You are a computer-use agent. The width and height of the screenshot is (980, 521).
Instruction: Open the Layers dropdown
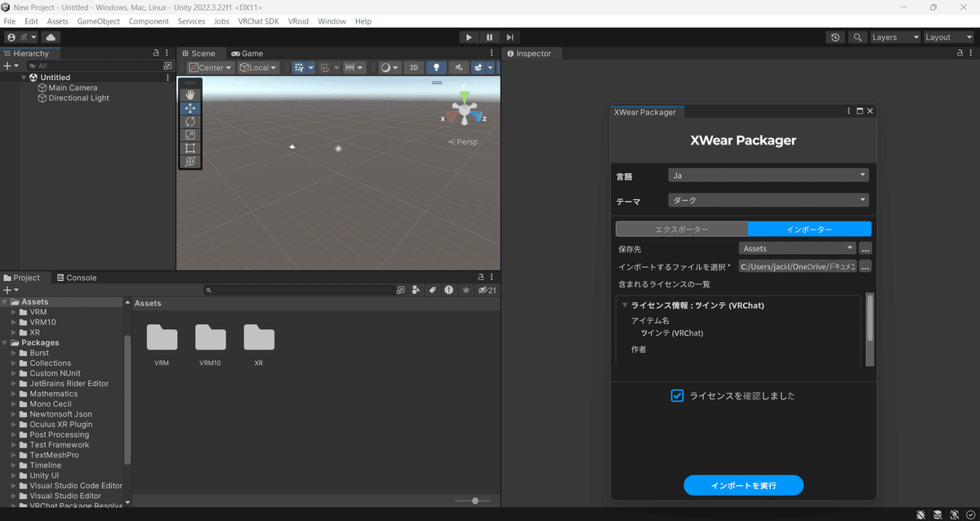(x=894, y=38)
